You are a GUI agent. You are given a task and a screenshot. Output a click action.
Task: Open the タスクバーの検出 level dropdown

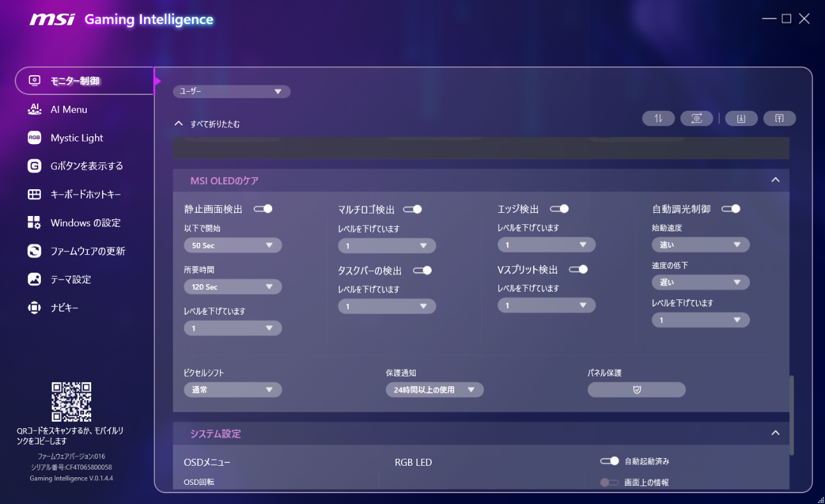click(387, 306)
